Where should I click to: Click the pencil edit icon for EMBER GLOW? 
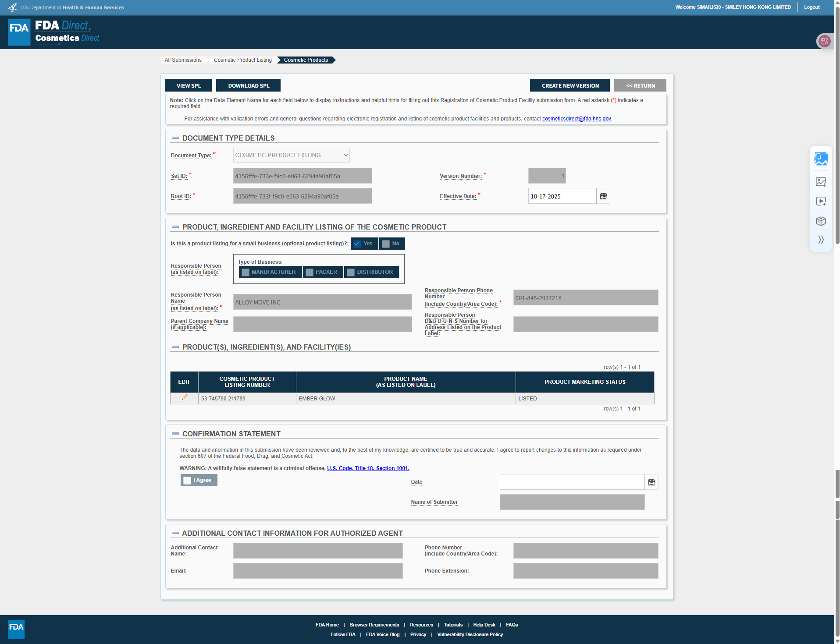pyautogui.click(x=185, y=398)
